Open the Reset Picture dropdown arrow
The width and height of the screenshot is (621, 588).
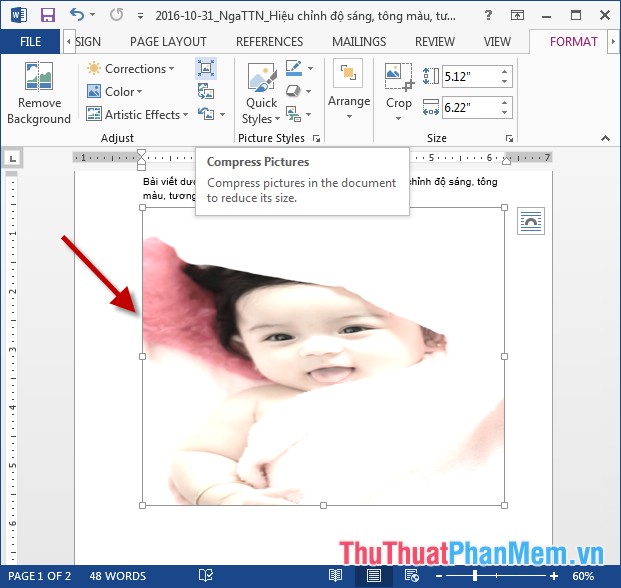pyautogui.click(x=223, y=114)
